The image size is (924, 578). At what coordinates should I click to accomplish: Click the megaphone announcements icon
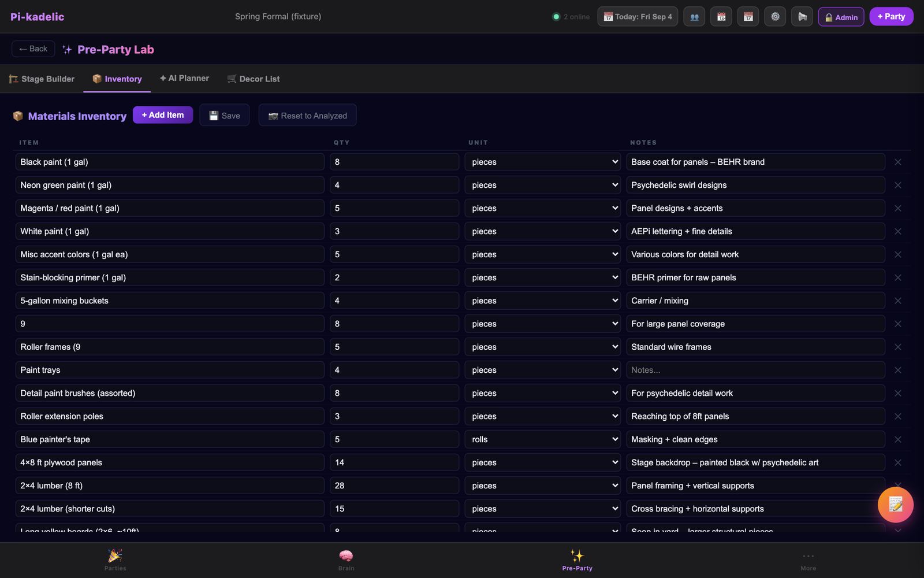(802, 17)
